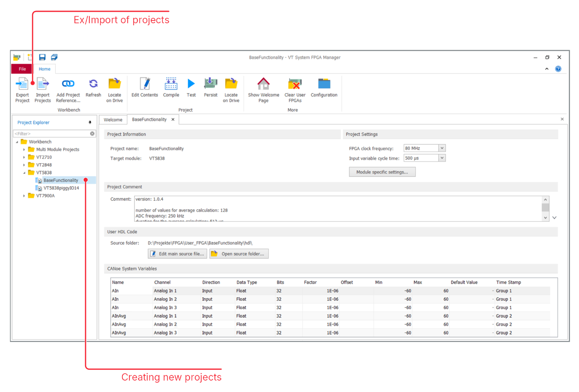Select the AIn Analog In 1 row

pyautogui.click(x=330, y=291)
